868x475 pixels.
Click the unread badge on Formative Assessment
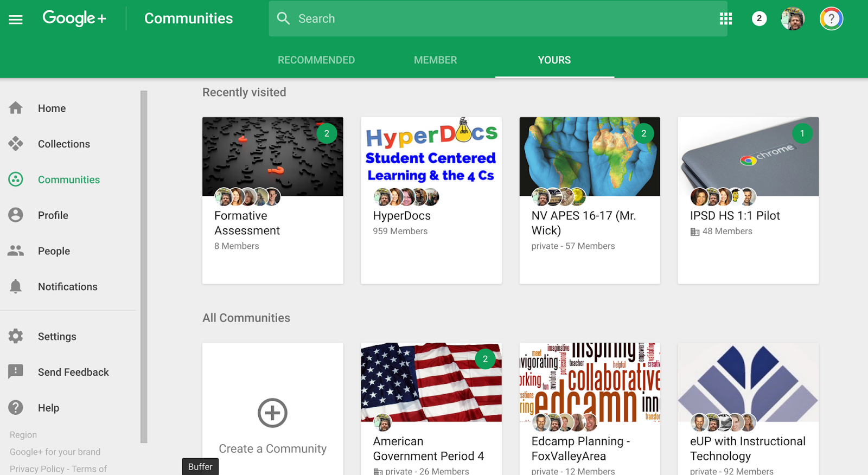pyautogui.click(x=327, y=133)
